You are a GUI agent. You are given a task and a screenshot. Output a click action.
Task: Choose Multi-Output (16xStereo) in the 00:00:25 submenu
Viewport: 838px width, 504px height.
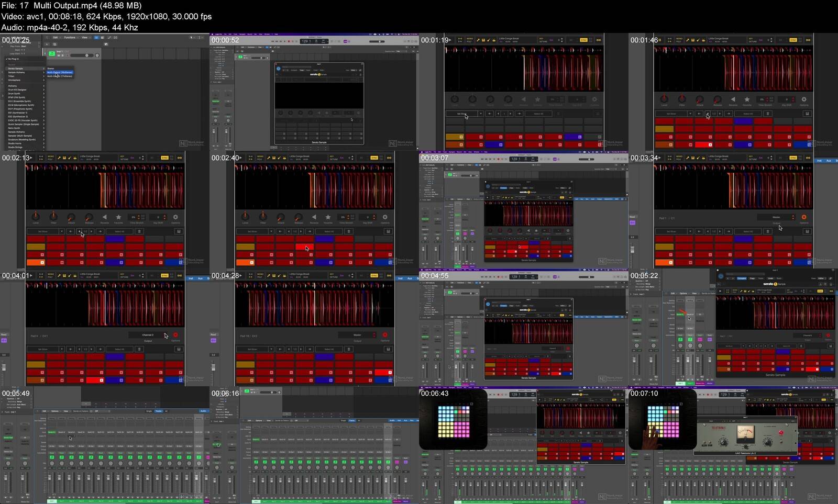tap(60, 72)
